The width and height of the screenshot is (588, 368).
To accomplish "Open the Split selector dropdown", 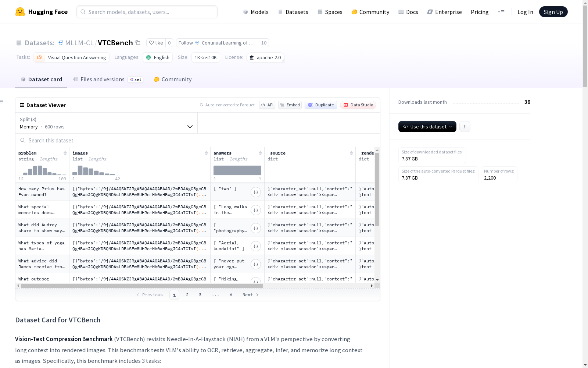I will pyautogui.click(x=107, y=123).
